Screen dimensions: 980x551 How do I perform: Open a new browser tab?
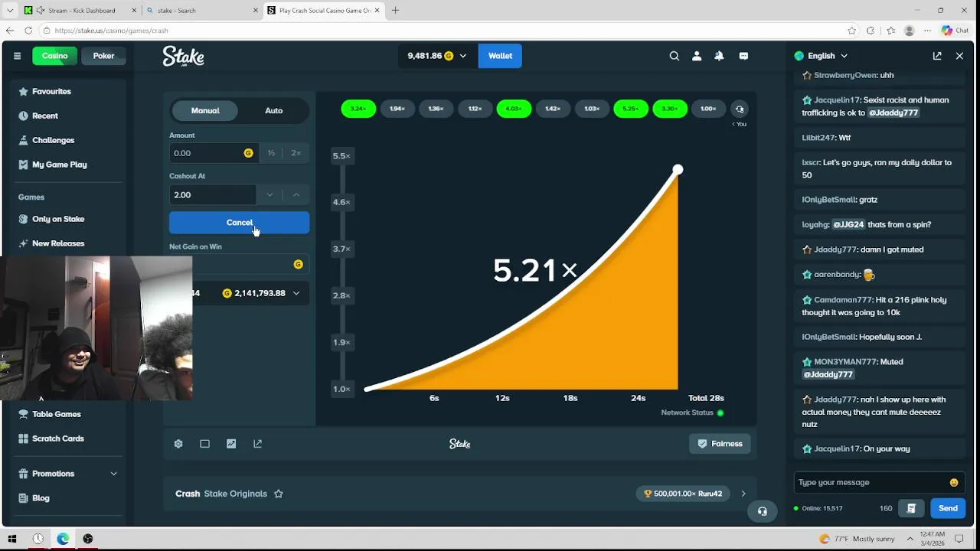coord(395,11)
